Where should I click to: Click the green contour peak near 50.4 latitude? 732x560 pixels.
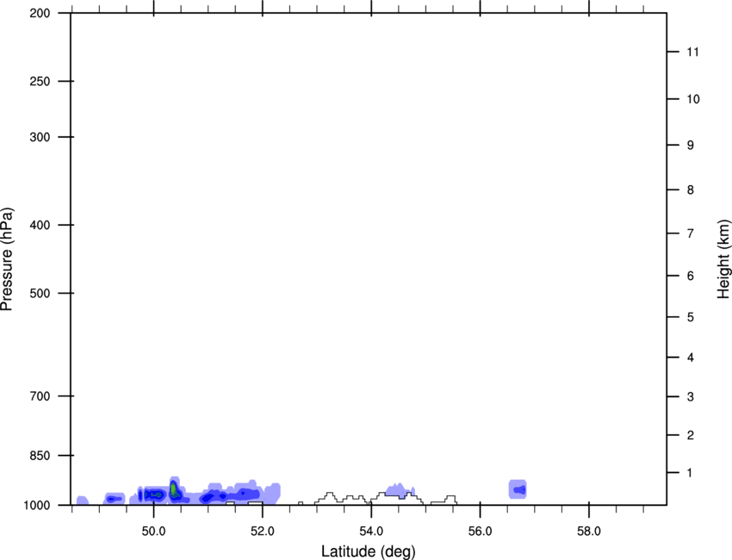[x=174, y=490]
